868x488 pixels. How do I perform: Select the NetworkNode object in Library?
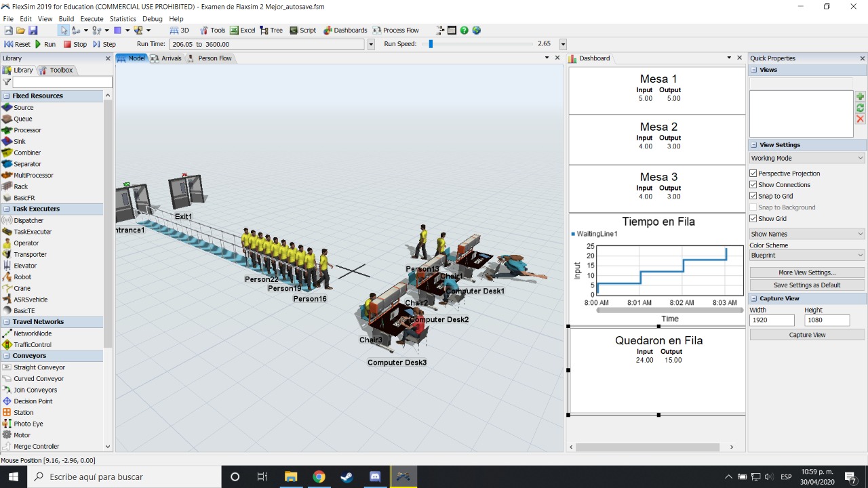[33, 333]
